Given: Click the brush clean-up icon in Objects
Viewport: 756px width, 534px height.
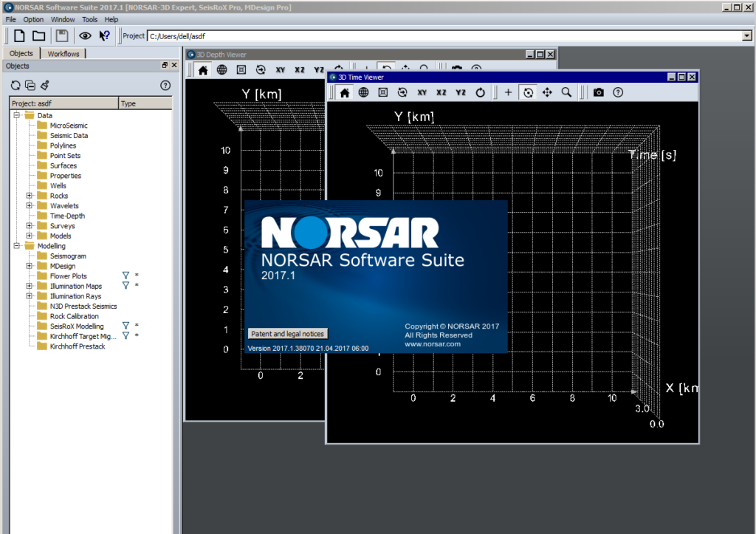Looking at the screenshot, I should [45, 86].
